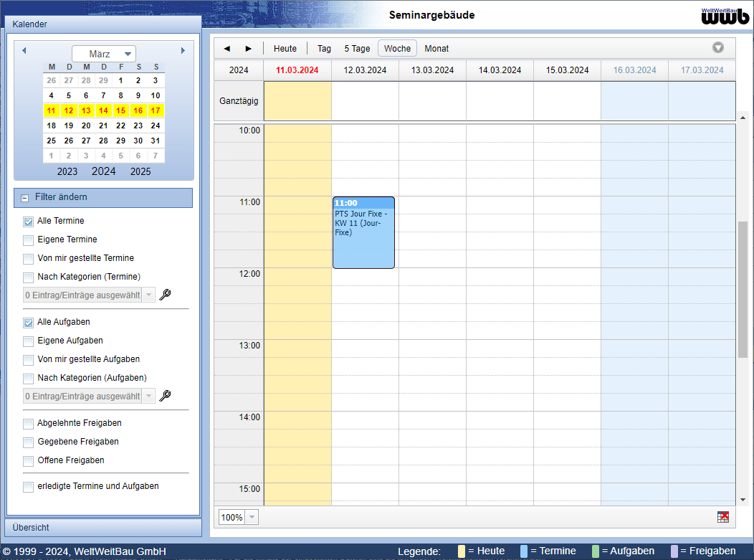This screenshot has height=560, width=754.
Task: Click the calendar export icon at bottom right
Action: point(723,517)
